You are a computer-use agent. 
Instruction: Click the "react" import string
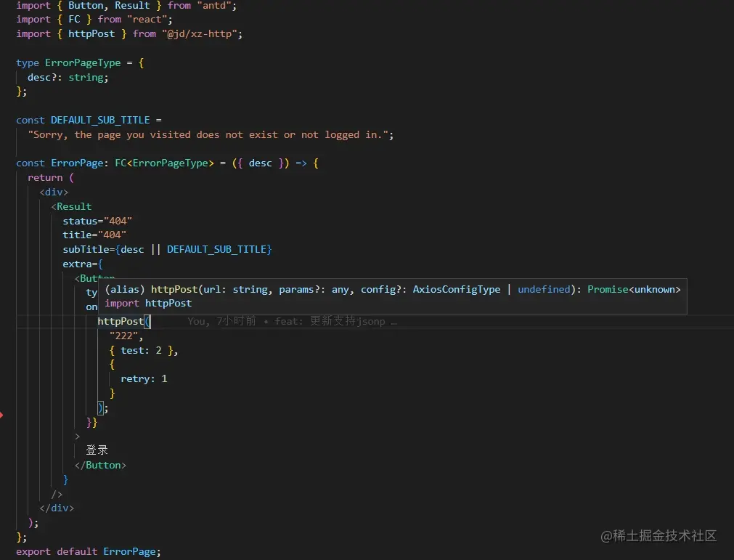147,19
